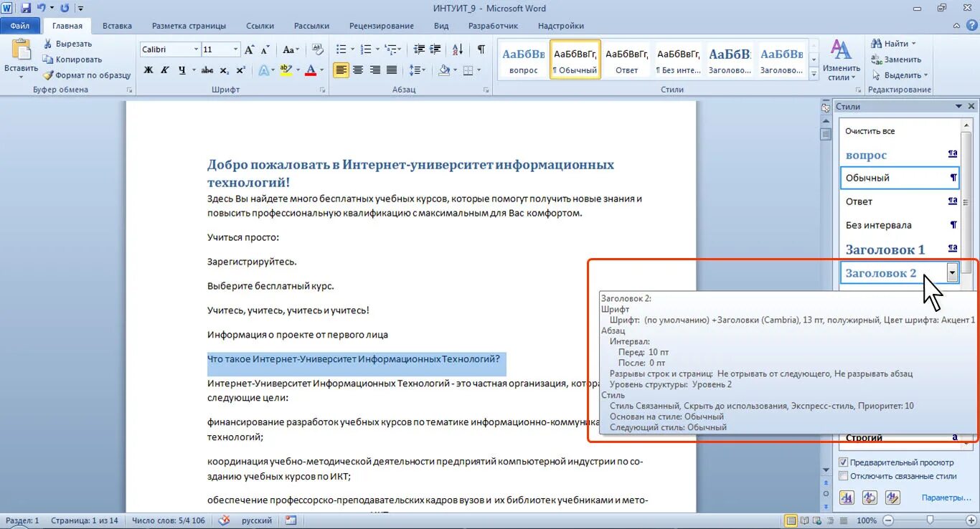Open font color dropdown arrow
This screenshot has width=980, height=529.
[x=321, y=70]
